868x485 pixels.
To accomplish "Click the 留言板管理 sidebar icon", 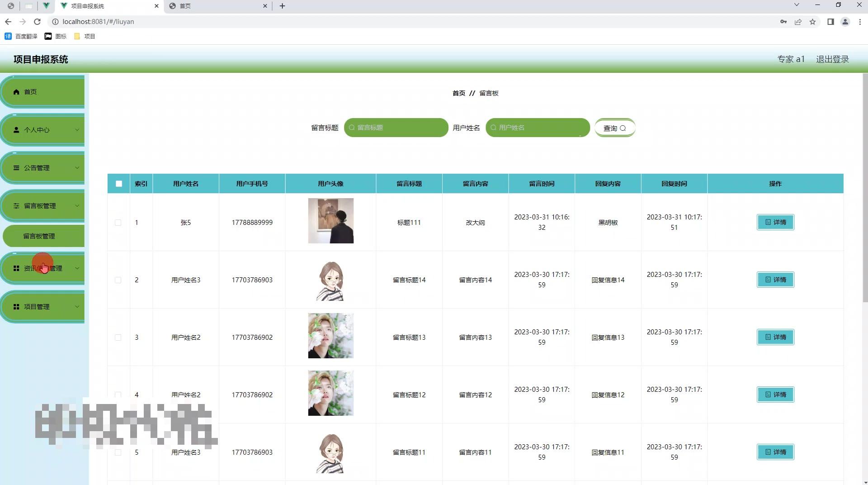I will point(16,206).
